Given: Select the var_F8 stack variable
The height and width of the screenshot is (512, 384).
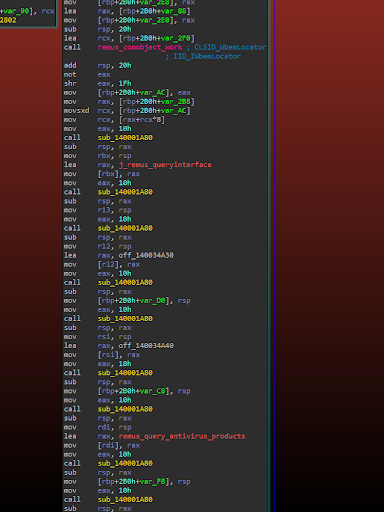Looking at the screenshot, I should pos(153,482).
